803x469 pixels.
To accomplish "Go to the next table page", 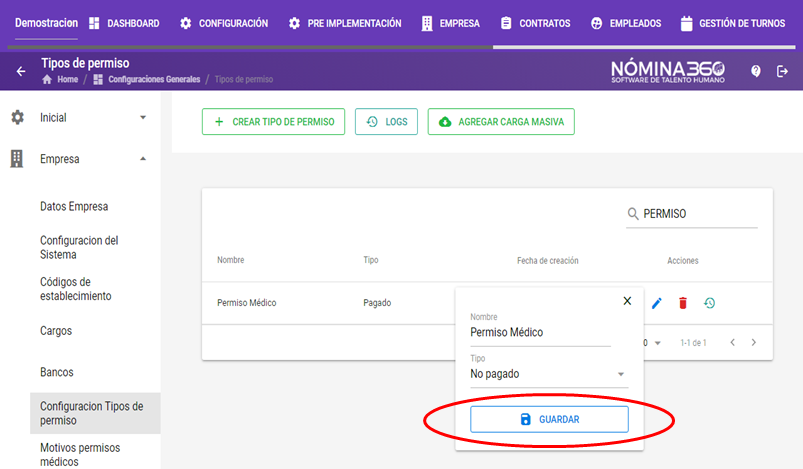I will click(753, 343).
